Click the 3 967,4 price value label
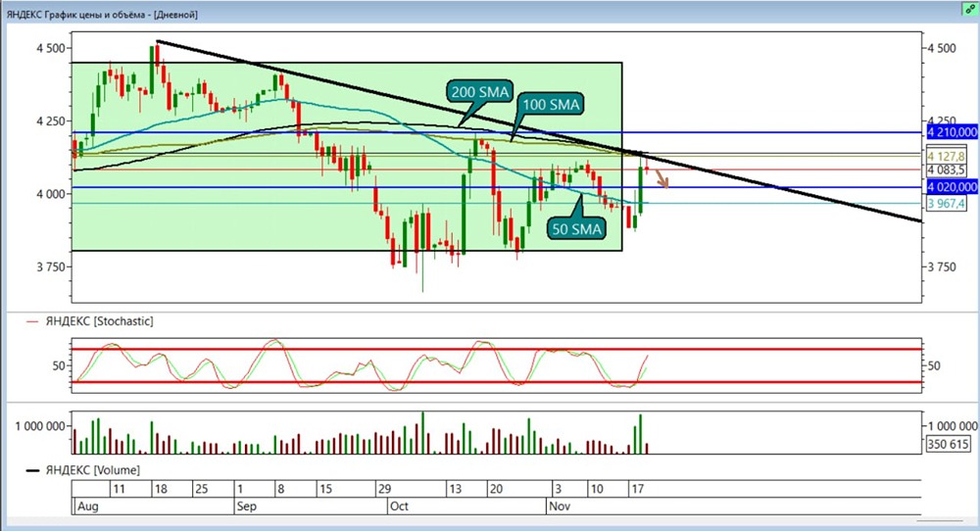This screenshot has height=531, width=980. 946,204
